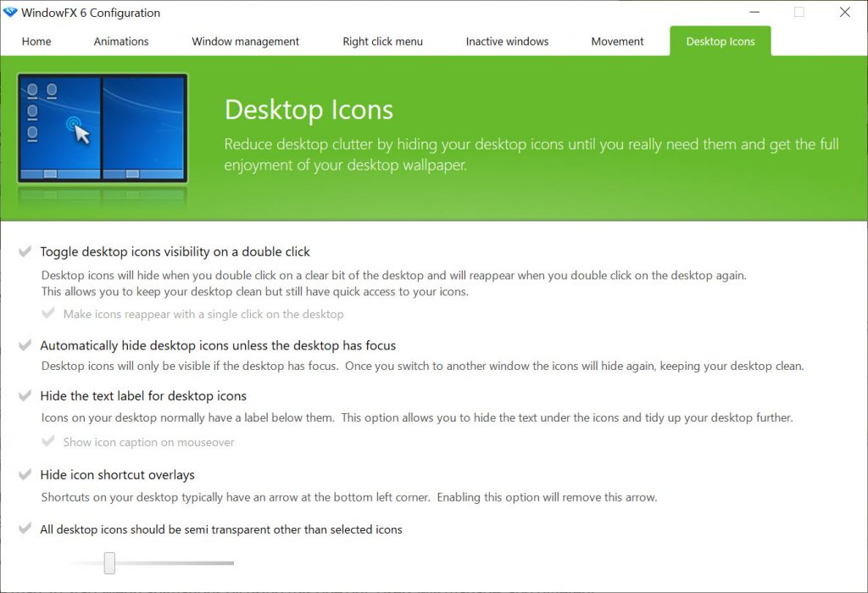This screenshot has width=868, height=593.
Task: Toggle hide icon shortcut overlays checkbox
Action: pos(25,474)
